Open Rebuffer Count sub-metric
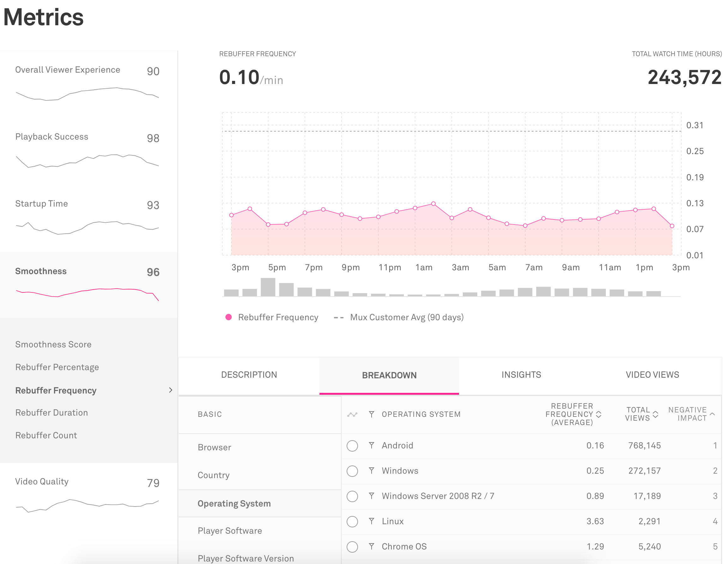728x564 pixels. [x=46, y=435]
